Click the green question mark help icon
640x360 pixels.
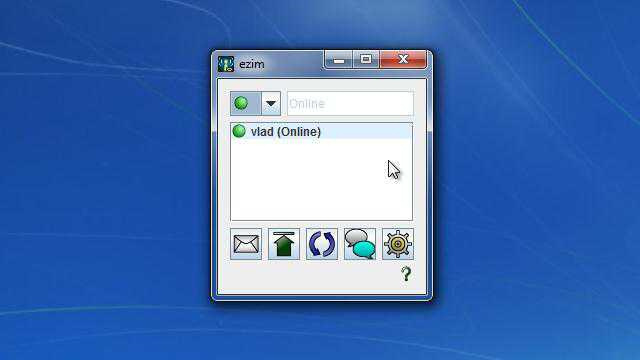pyautogui.click(x=406, y=274)
